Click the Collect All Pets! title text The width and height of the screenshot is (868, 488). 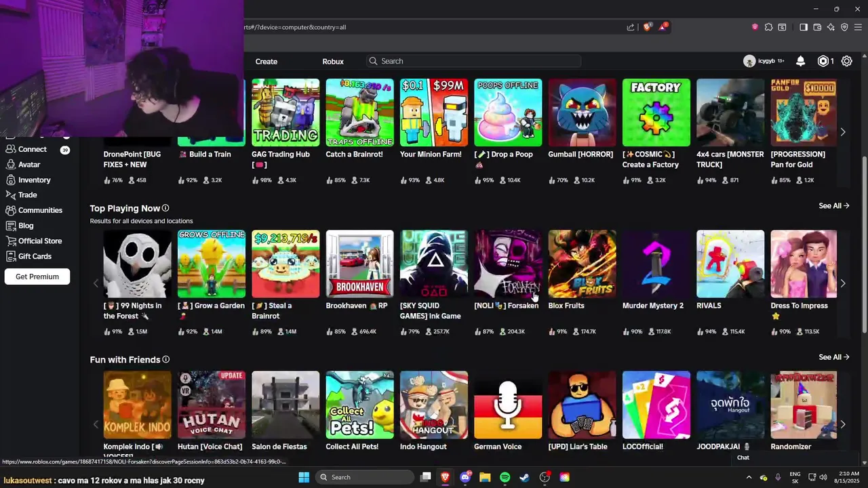pyautogui.click(x=352, y=447)
